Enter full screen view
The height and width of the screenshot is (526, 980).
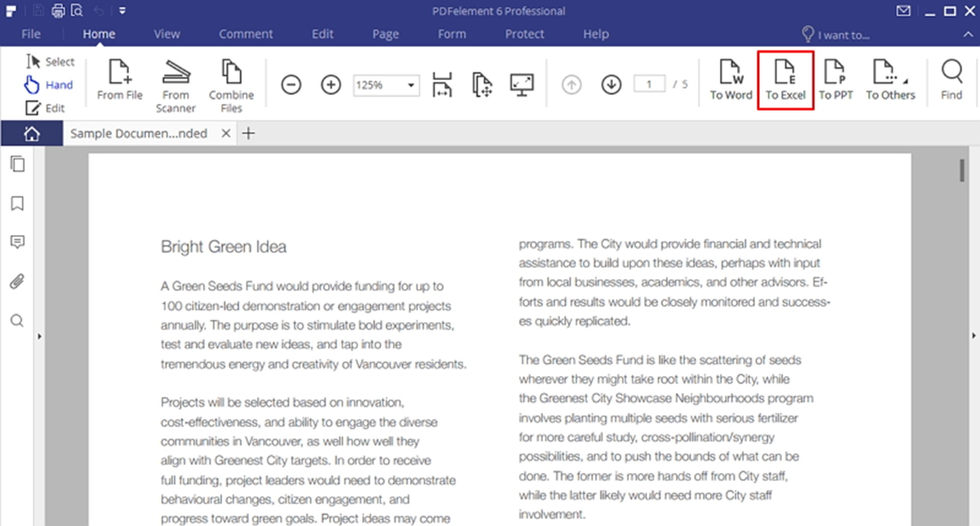(x=522, y=84)
